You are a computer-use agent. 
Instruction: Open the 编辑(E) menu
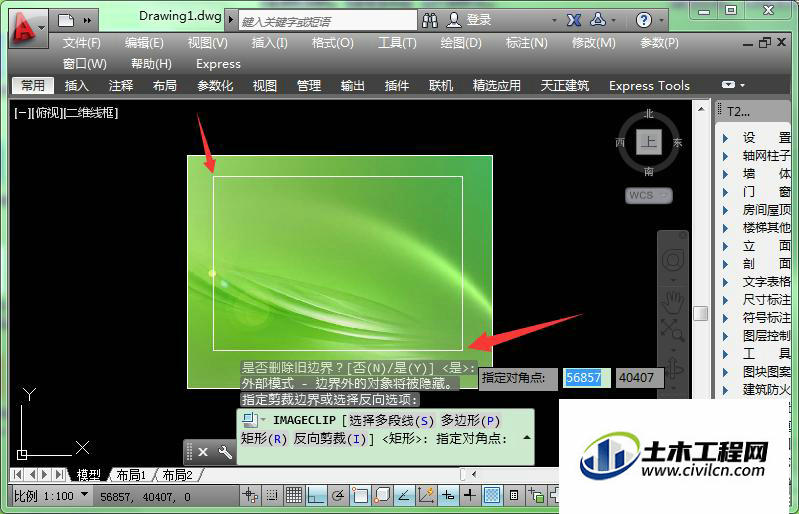(x=144, y=43)
